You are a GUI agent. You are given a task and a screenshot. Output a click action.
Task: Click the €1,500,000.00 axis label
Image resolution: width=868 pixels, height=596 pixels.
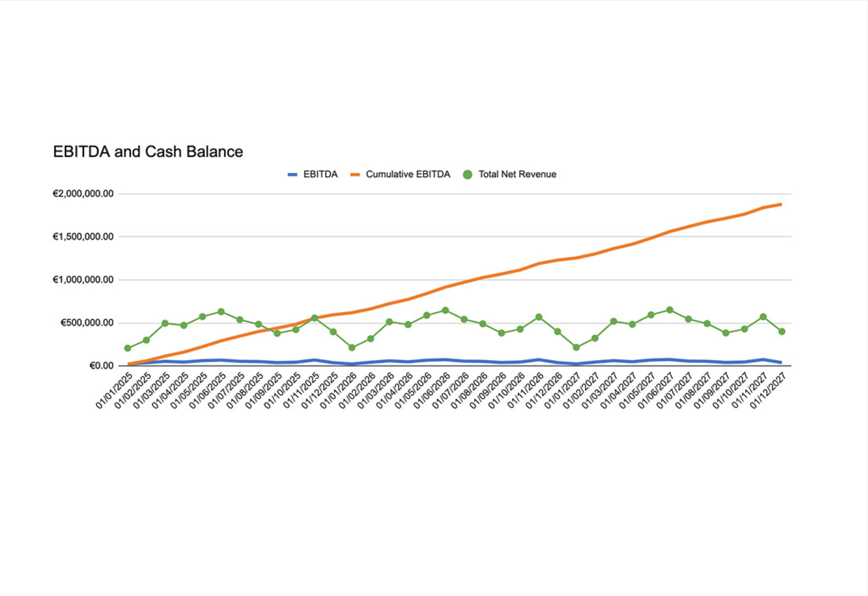coord(83,237)
